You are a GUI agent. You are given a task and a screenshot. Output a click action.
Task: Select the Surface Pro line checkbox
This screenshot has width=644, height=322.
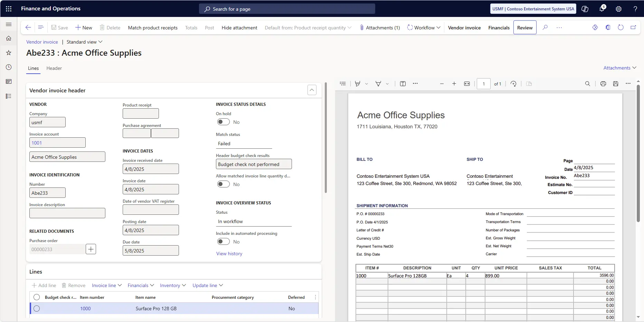37,309
